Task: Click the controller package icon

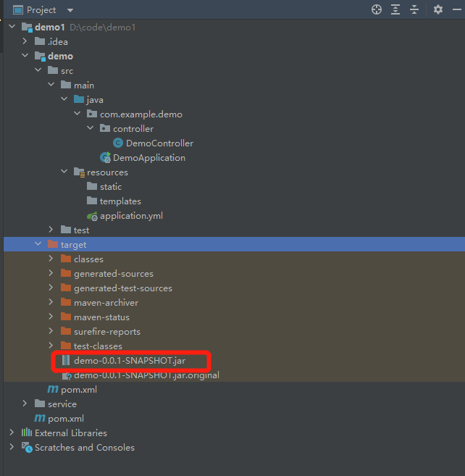Action: [105, 128]
